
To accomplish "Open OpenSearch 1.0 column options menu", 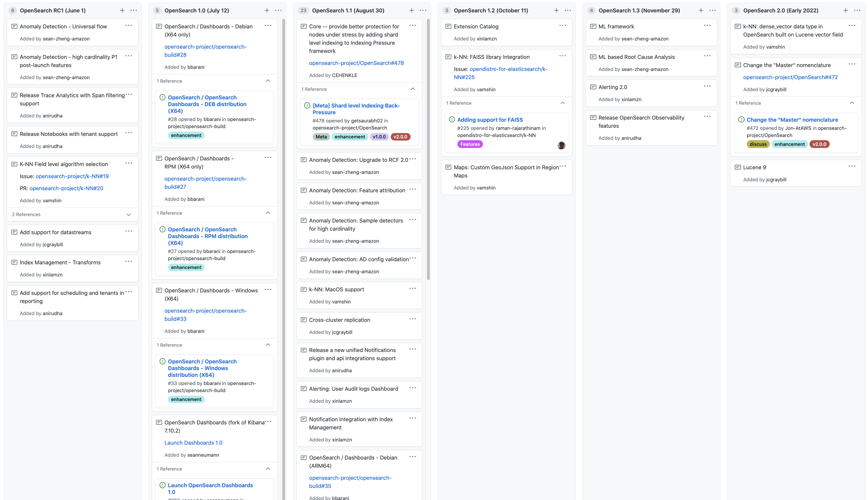I will pyautogui.click(x=278, y=11).
